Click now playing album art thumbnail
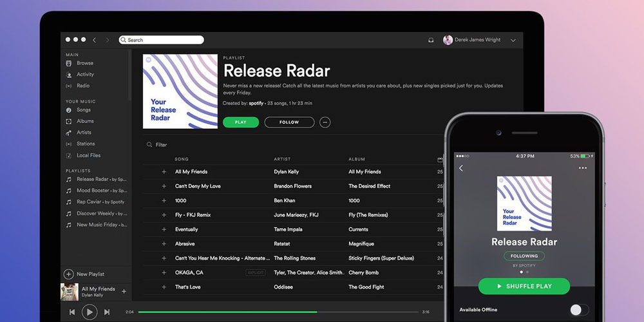Screen dimensions: 644x322 (70, 292)
